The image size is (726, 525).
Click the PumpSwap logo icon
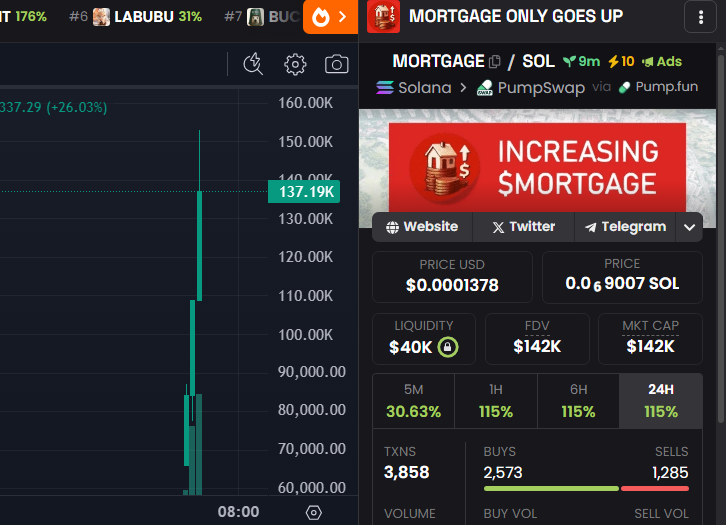tap(485, 88)
